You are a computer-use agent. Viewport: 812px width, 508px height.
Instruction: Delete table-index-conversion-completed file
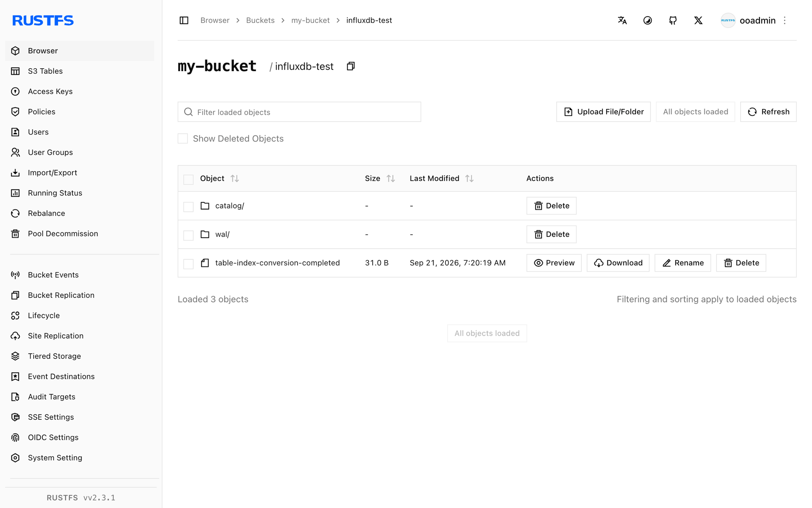click(x=741, y=263)
